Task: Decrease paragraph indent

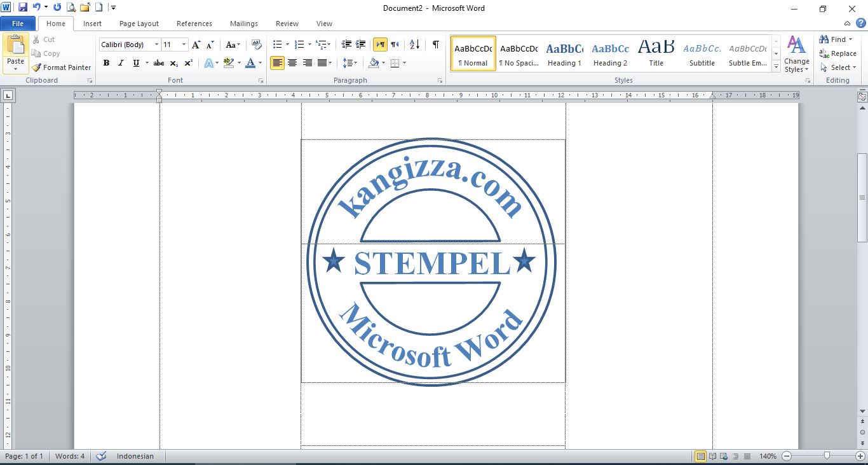Action: pyautogui.click(x=346, y=45)
